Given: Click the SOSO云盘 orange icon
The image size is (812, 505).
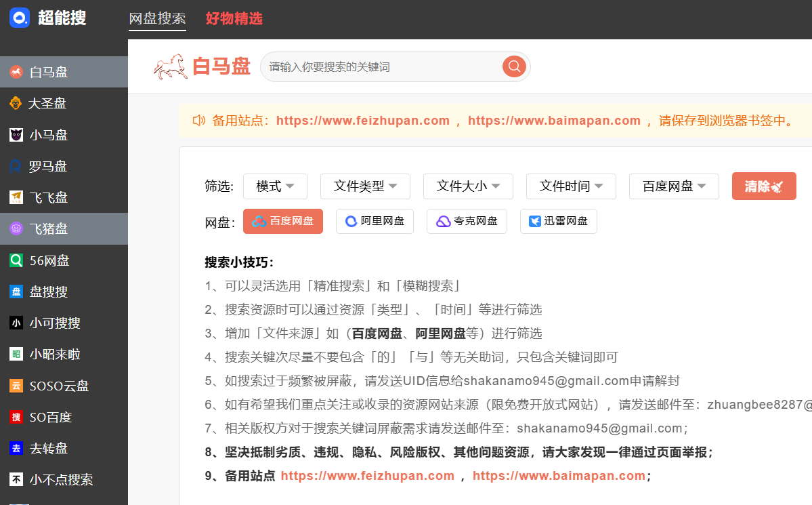Looking at the screenshot, I should point(16,386).
